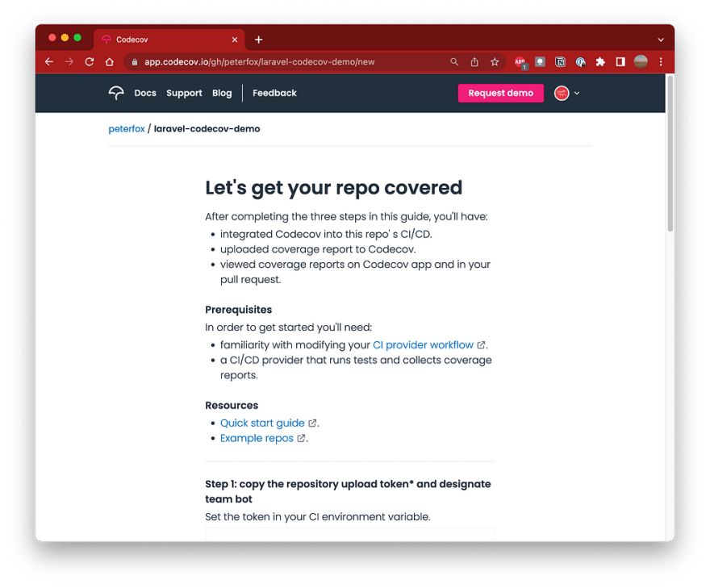Click 'integrated Codecov into this repo's CI/CD' bullet
The height and width of the screenshot is (588, 710).
(326, 234)
